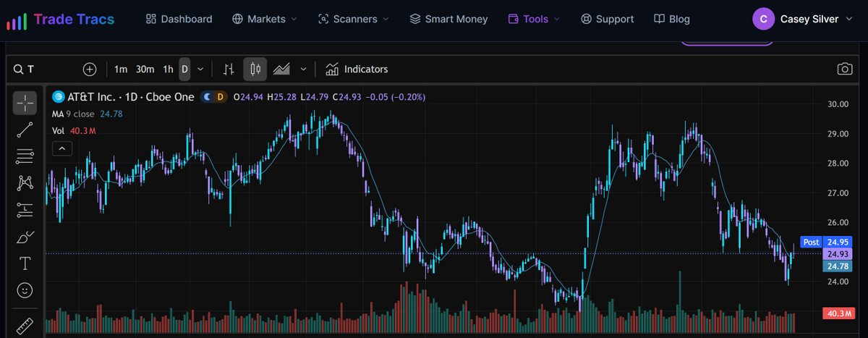Click the 24.93 last price label
The width and height of the screenshot is (868, 338).
[838, 254]
